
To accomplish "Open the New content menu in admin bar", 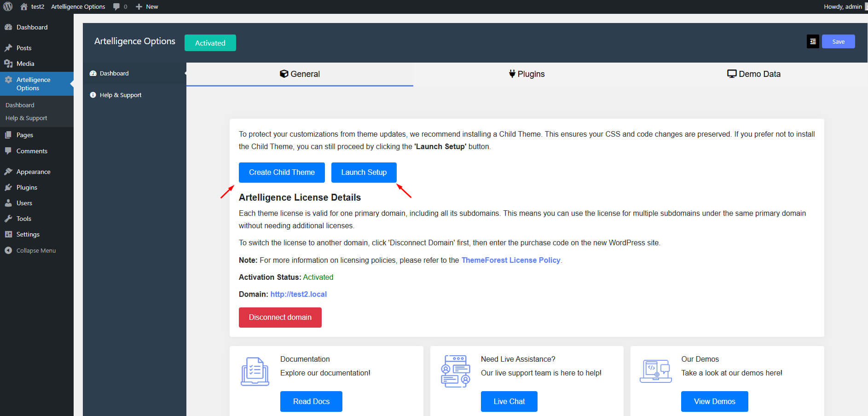I will [x=147, y=6].
